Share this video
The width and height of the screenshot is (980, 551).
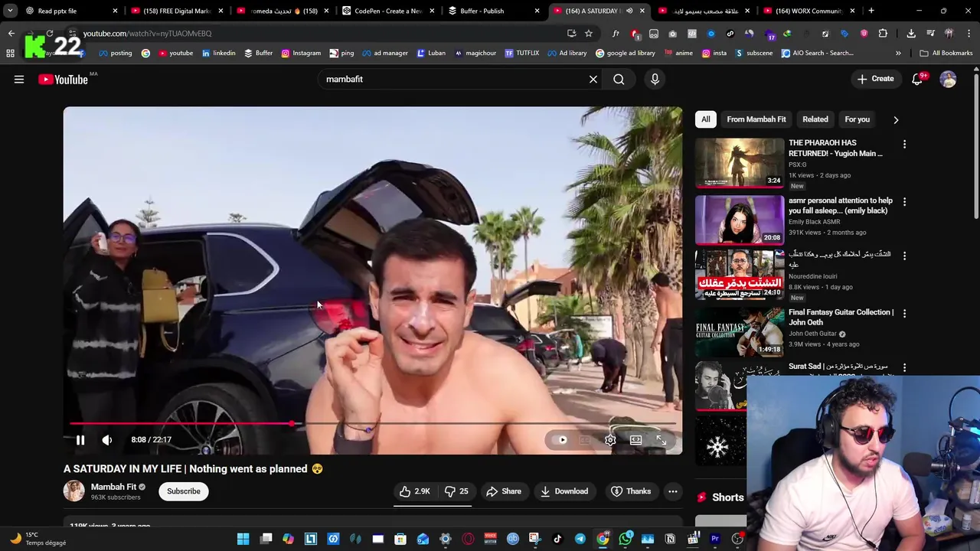[x=504, y=491]
